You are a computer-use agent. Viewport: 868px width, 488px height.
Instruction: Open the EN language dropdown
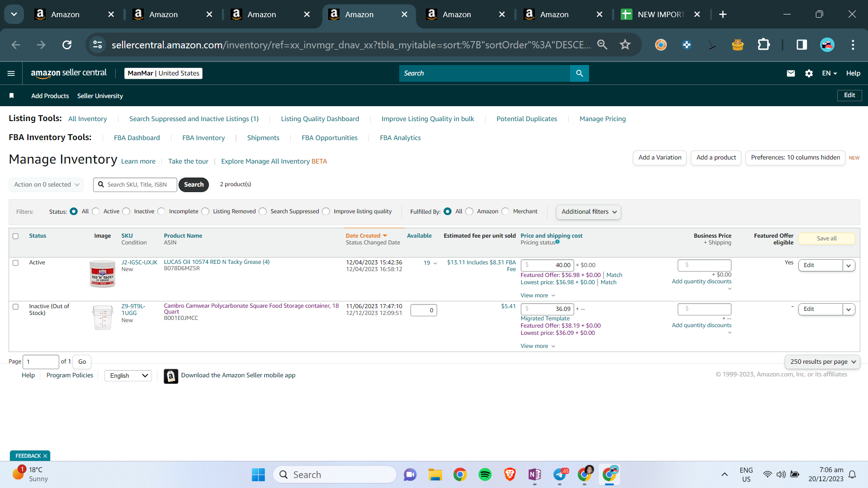pos(830,73)
